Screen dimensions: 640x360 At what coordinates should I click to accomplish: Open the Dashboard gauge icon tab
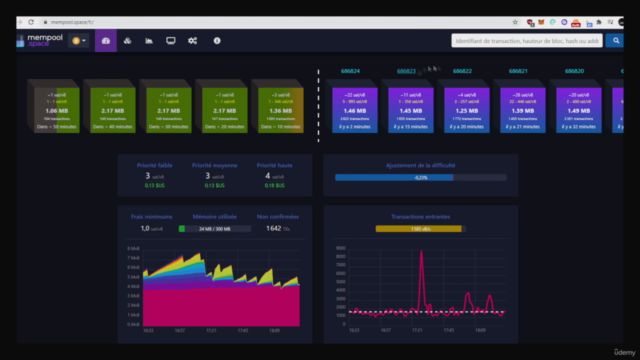tap(106, 41)
